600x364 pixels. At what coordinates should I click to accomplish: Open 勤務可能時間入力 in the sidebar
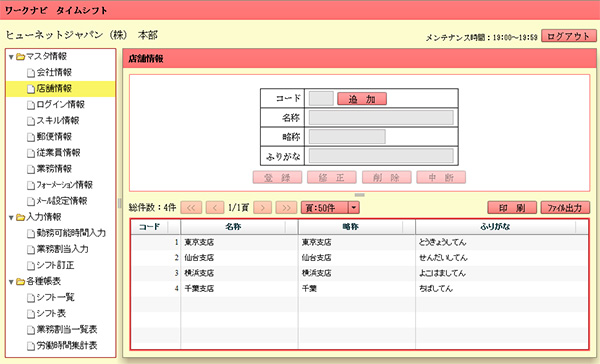coord(71,233)
